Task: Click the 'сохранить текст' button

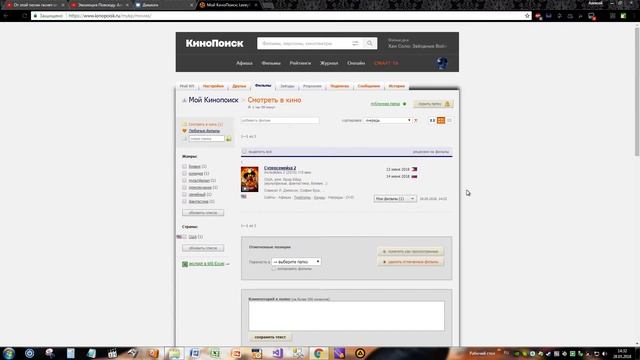Action: pyautogui.click(x=270, y=337)
